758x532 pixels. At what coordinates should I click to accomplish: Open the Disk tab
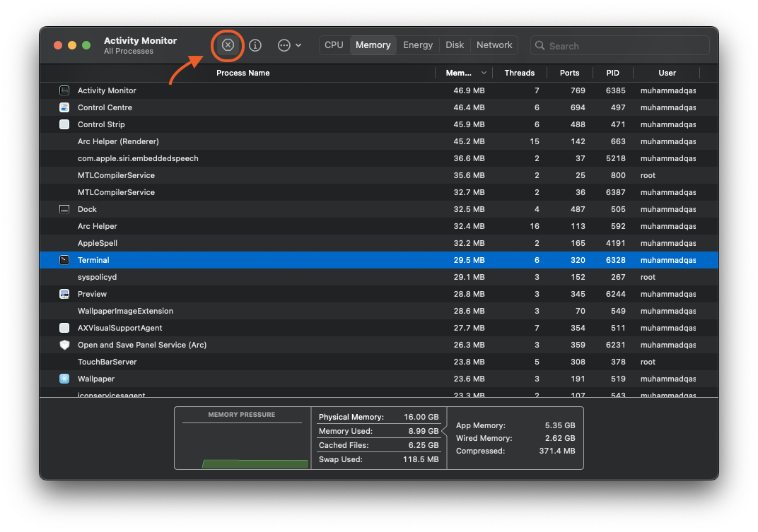455,45
